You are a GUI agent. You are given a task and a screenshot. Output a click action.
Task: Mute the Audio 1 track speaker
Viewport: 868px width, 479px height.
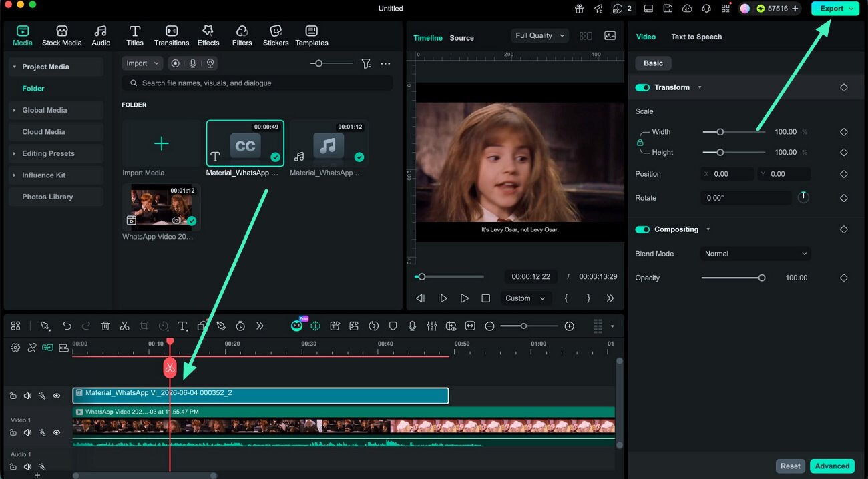click(27, 467)
